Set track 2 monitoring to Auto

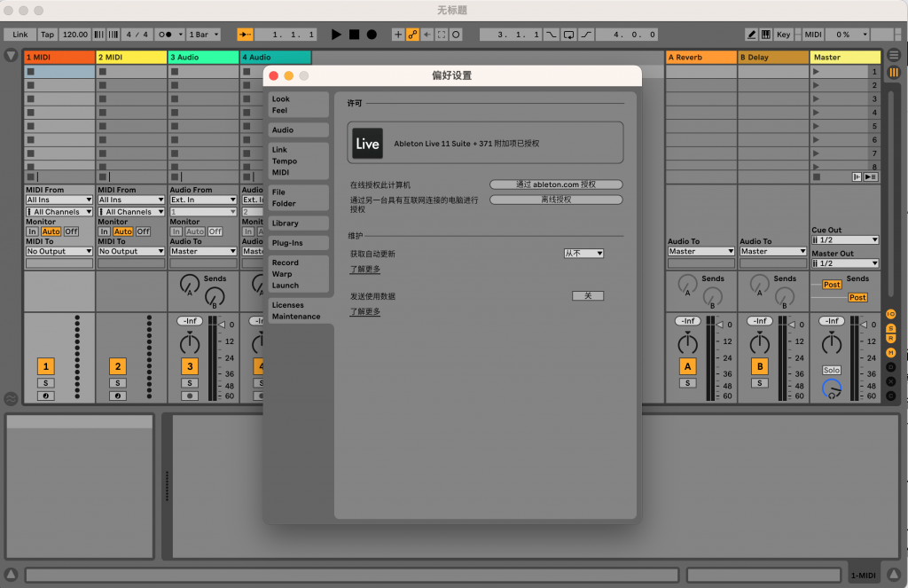(x=125, y=229)
